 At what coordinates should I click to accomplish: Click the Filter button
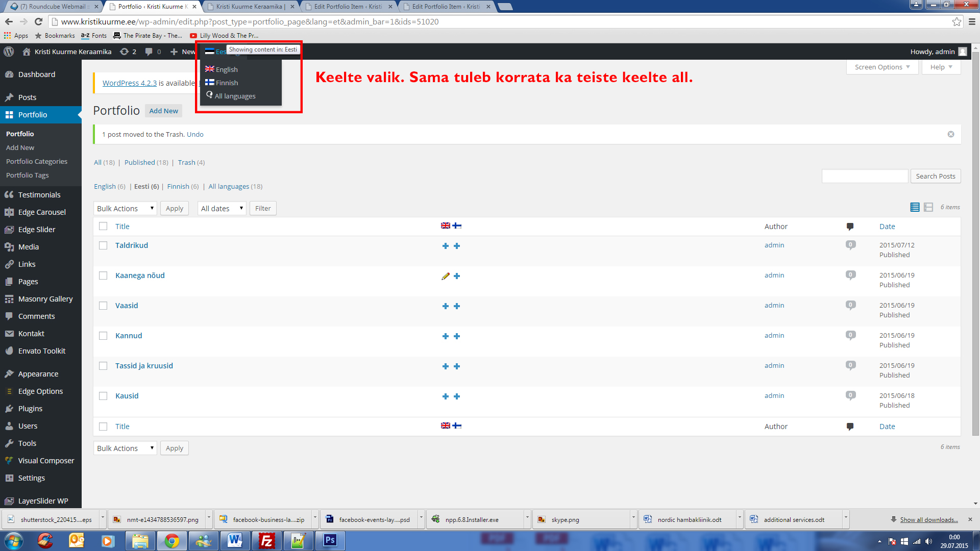click(263, 208)
